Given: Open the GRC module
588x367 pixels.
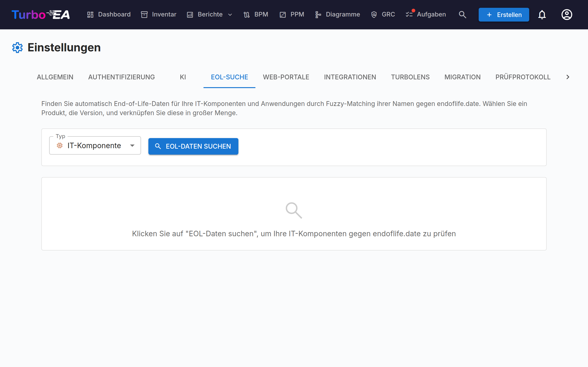Looking at the screenshot, I should tap(383, 14).
